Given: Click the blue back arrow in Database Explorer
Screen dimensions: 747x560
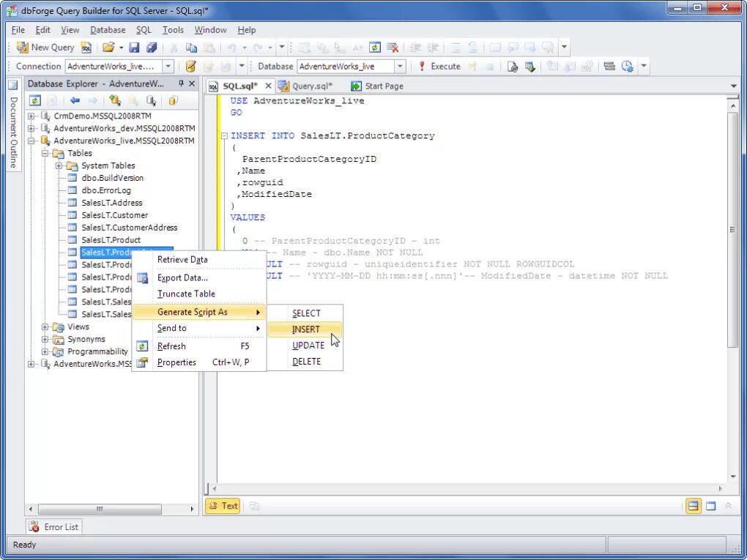Looking at the screenshot, I should (x=75, y=100).
